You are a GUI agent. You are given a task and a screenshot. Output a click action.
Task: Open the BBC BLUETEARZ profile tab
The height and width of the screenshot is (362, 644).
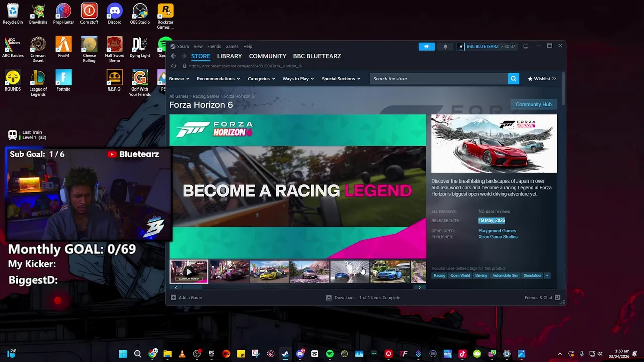click(317, 56)
